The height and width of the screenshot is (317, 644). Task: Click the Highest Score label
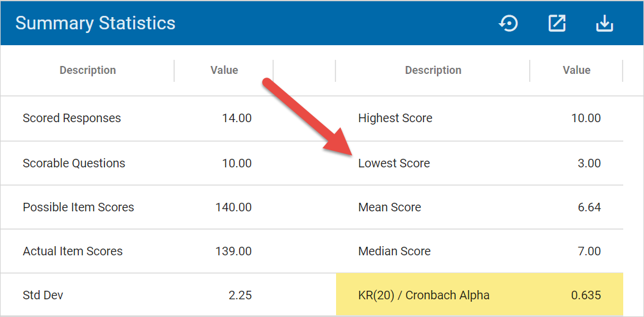[x=395, y=118]
